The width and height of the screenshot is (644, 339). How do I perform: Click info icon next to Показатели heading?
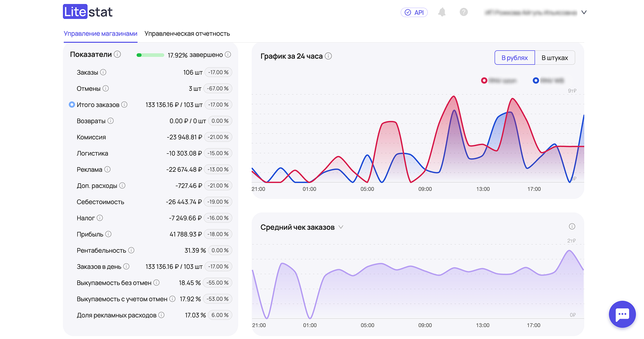click(x=117, y=54)
